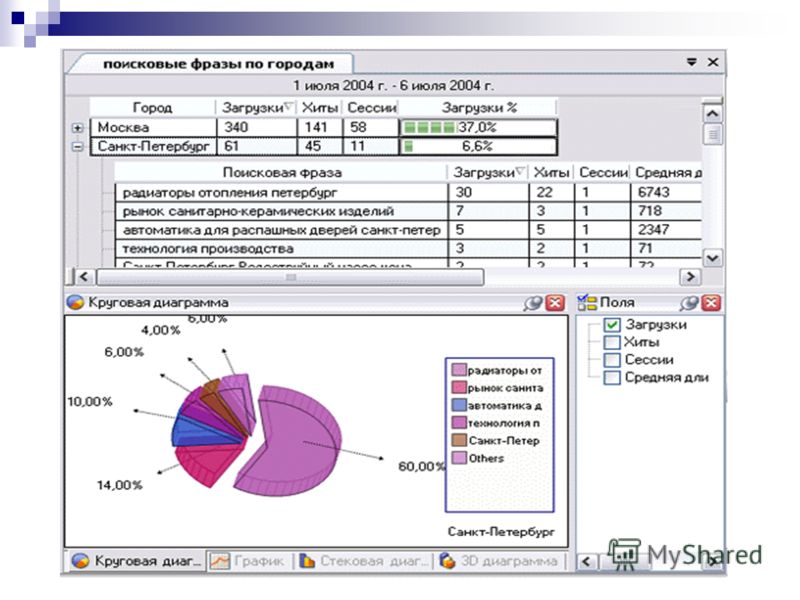This screenshot has height=600, width=800.
Task: Click the радиаторы от legend color swatch
Action: (459, 370)
